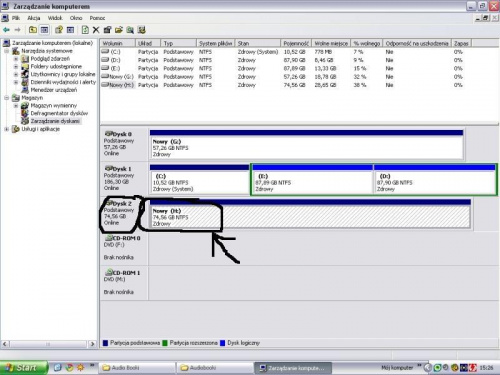Toggle the console tree display icon

(44, 30)
